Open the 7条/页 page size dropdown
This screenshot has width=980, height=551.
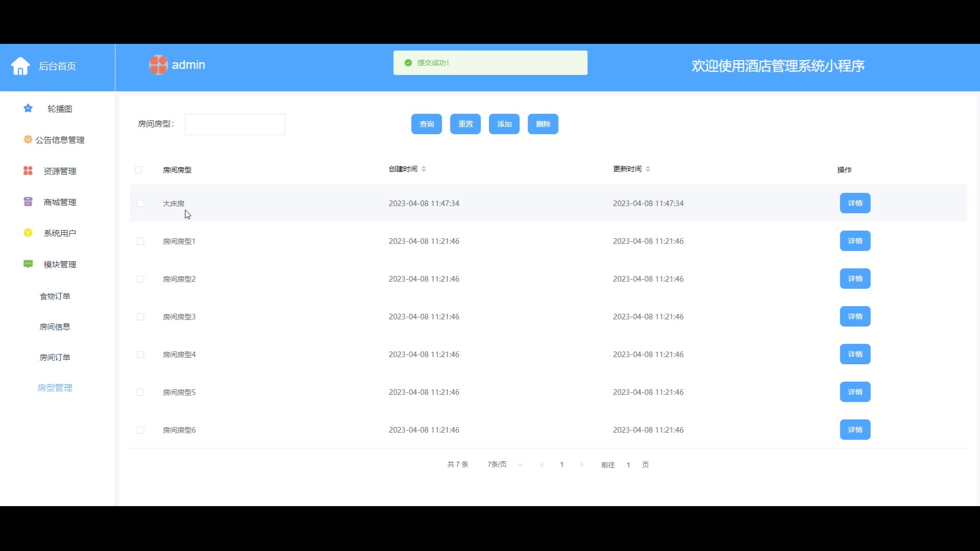504,465
